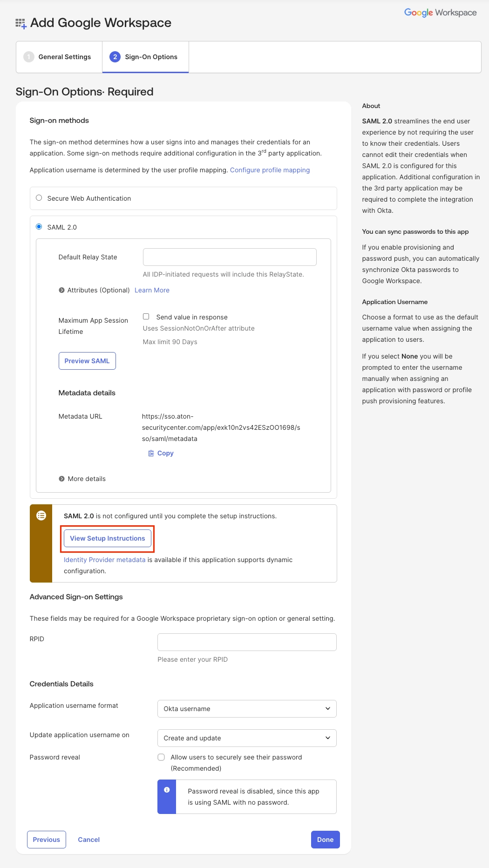Click the step 2 circle icon
The height and width of the screenshot is (868, 489).
click(115, 57)
